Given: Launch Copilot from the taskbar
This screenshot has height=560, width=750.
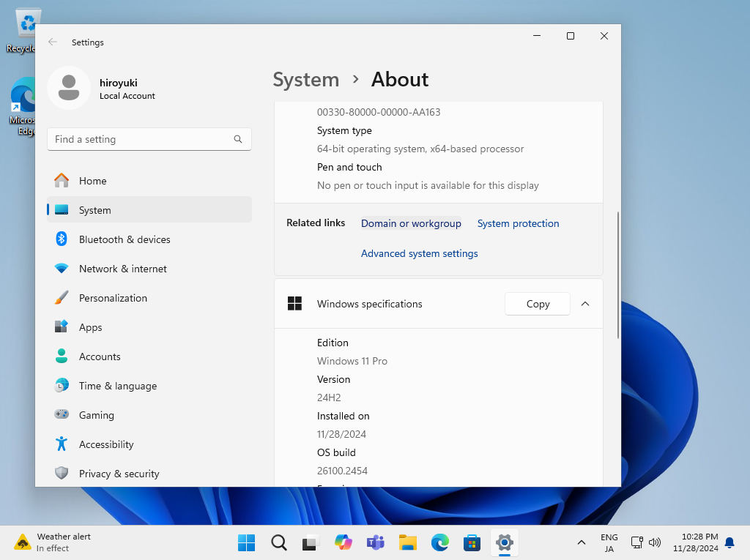Looking at the screenshot, I should coord(343,542).
